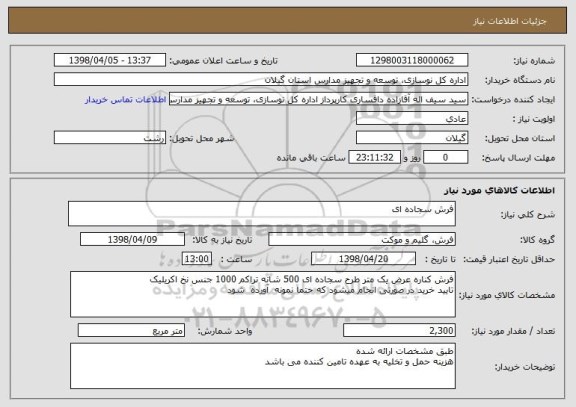576x407 pixels.
Task: Click the label شرح کلی نیاز
Action: pos(528,215)
